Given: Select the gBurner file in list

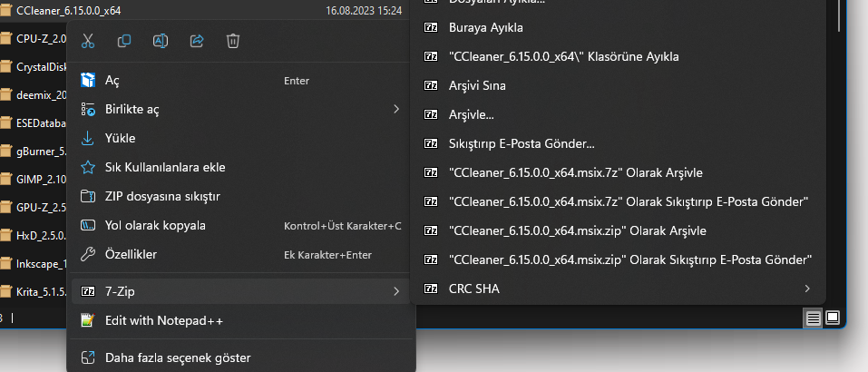Looking at the screenshot, I should 34,152.
